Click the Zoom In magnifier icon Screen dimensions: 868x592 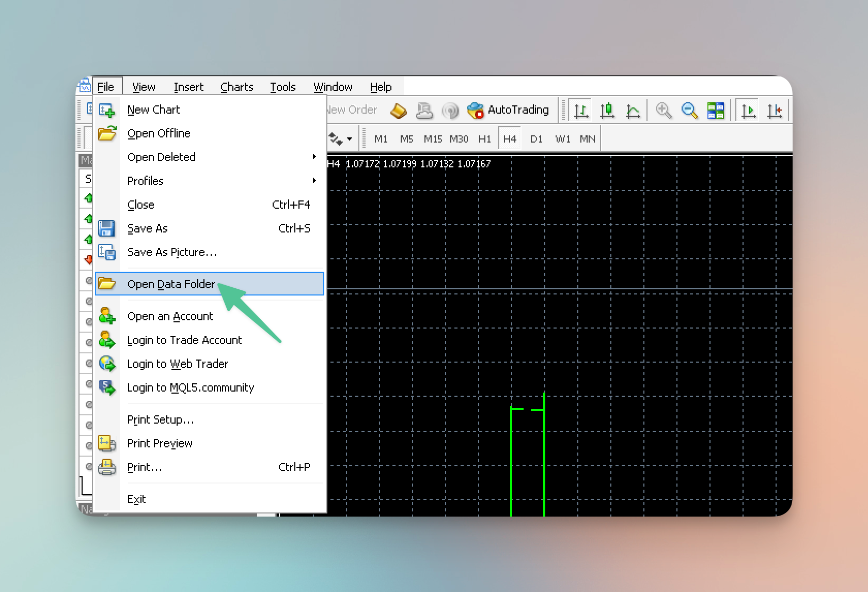664,111
